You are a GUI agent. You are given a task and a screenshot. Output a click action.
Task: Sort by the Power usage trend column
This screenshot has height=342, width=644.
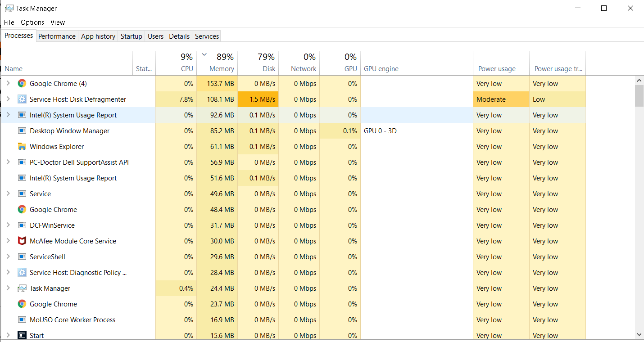[558, 63]
